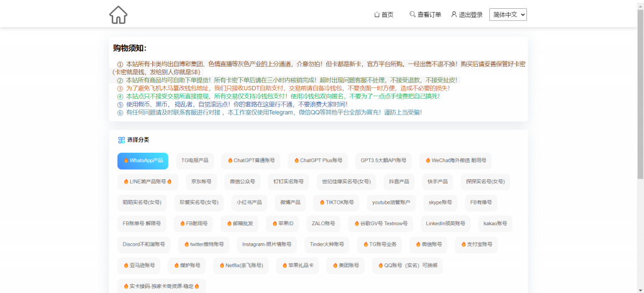Open the FB耐用号 category
This screenshot has height=293, width=644.
tap(194, 224)
